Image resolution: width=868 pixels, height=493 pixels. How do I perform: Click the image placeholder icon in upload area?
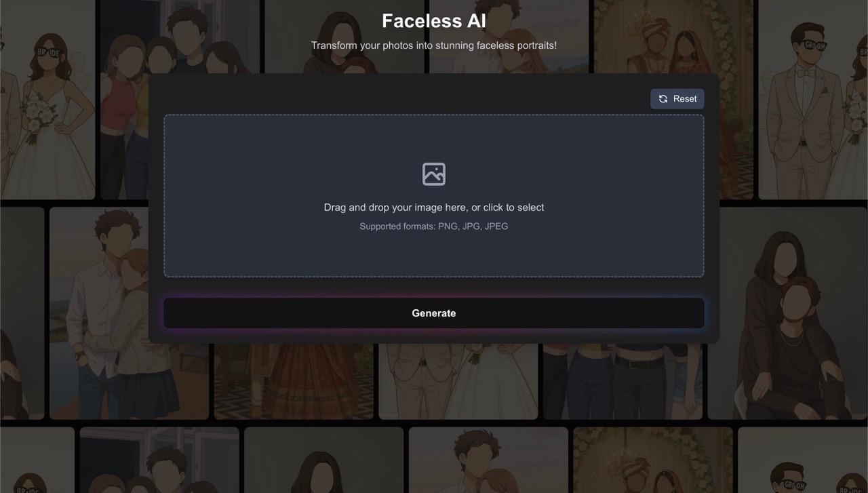pos(434,174)
